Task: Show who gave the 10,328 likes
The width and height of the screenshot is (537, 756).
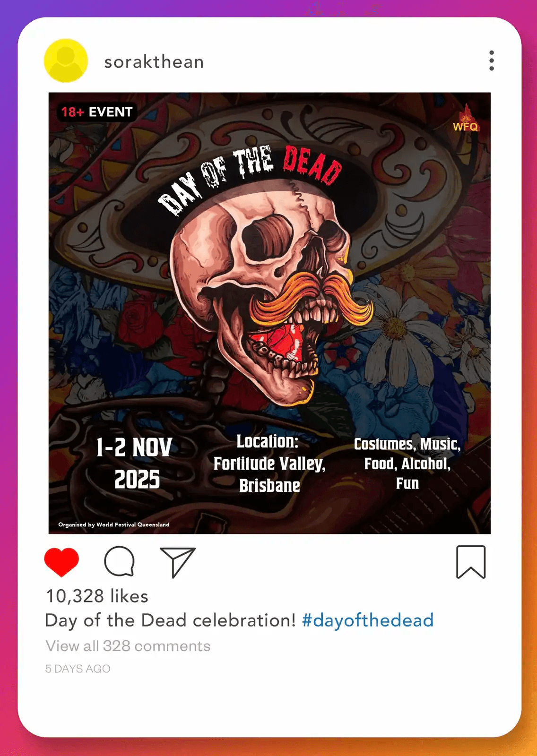Action: tap(97, 596)
